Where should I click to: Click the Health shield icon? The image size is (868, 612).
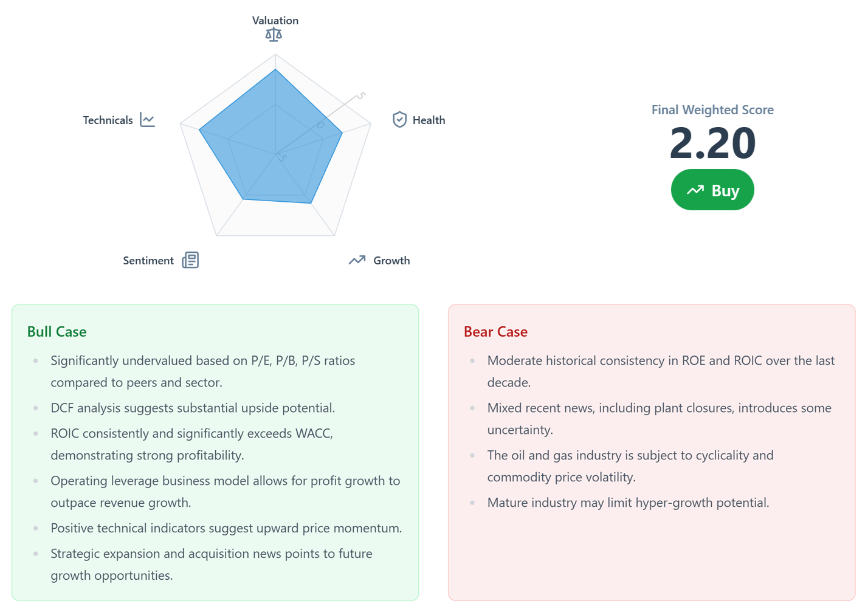399,119
